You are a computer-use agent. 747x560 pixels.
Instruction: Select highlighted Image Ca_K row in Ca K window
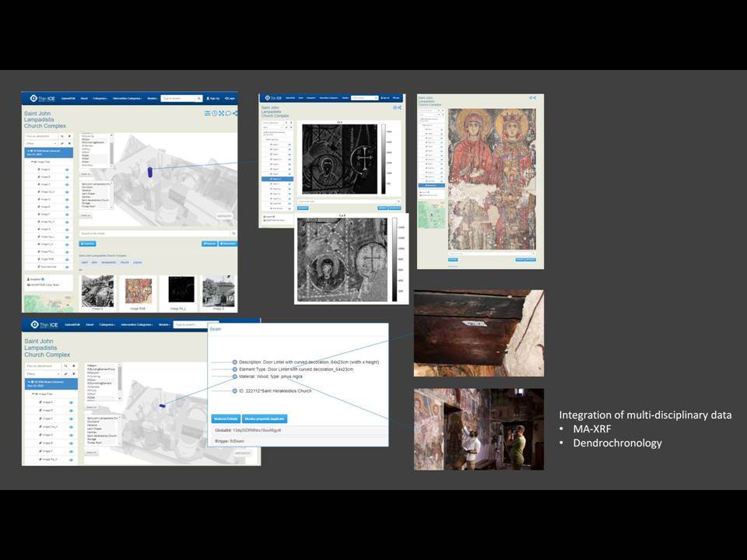pyautogui.click(x=277, y=179)
